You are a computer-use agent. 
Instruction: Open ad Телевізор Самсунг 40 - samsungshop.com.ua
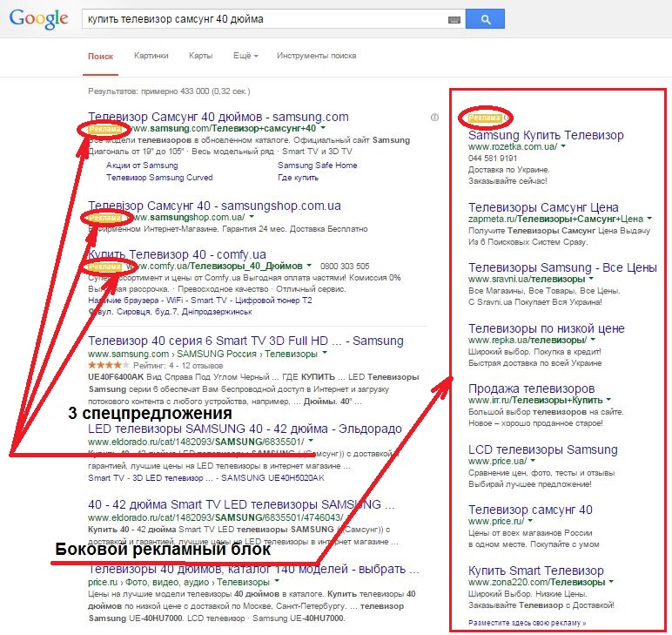[214, 206]
